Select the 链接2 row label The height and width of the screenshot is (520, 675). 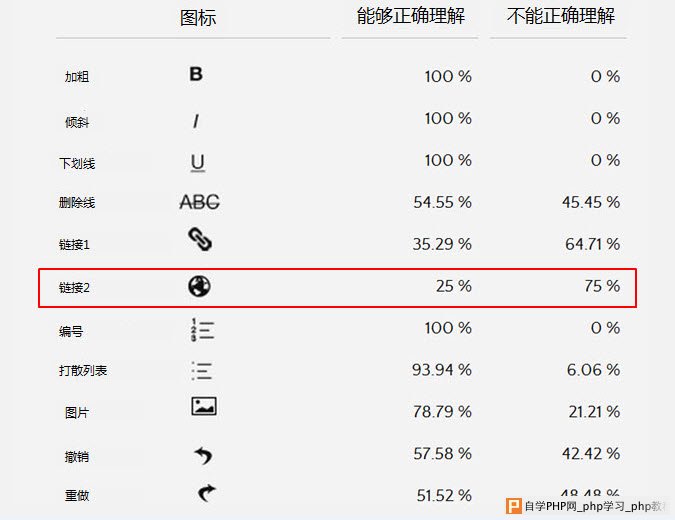coord(74,288)
